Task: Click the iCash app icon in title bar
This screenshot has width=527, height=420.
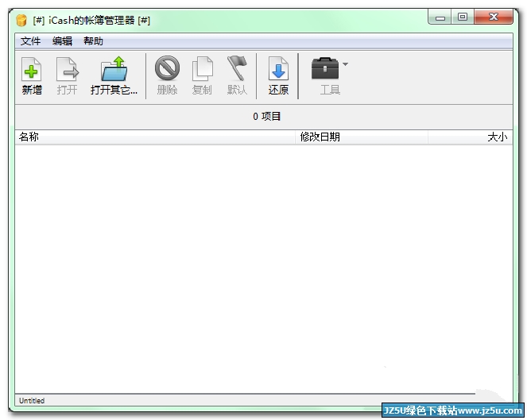Action: click(21, 20)
